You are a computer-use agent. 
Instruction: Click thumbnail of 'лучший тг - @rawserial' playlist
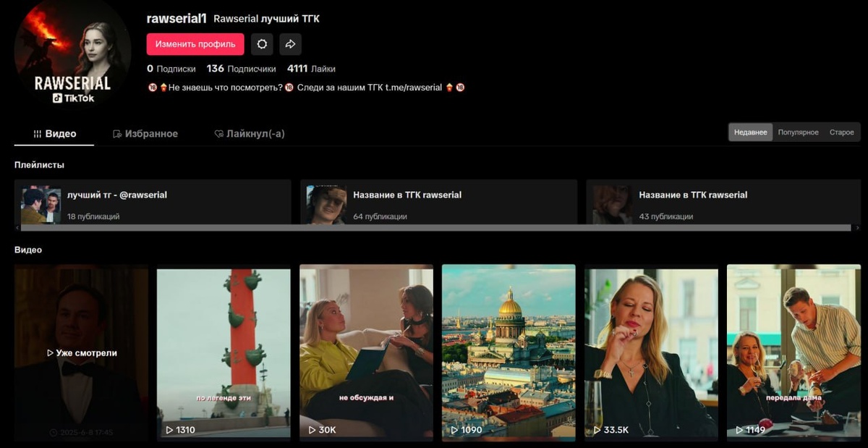pos(41,205)
